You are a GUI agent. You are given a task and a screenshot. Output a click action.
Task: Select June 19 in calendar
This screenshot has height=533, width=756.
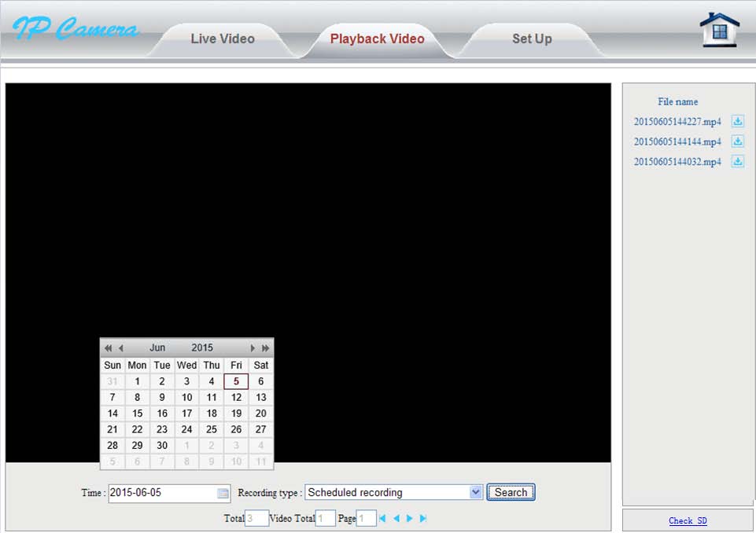[236, 414]
